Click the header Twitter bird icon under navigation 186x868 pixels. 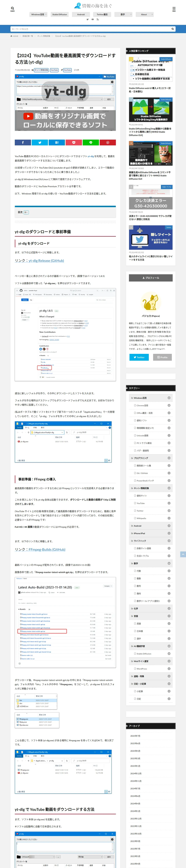pyautogui.click(x=87, y=20)
